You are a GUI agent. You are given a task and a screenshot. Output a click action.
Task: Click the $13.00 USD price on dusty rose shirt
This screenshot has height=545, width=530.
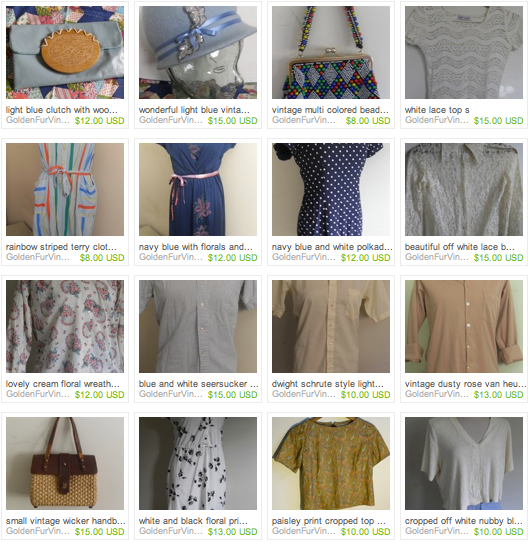tap(498, 394)
